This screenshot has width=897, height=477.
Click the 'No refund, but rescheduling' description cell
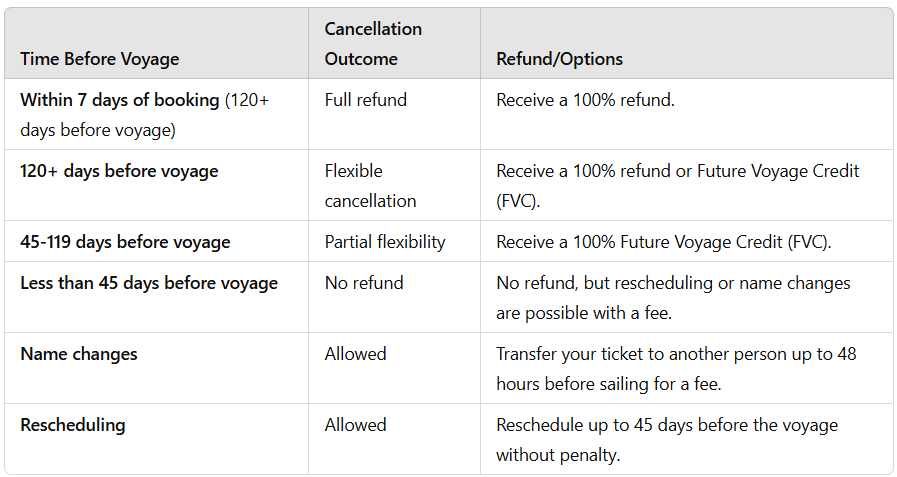pyautogui.click(x=673, y=298)
